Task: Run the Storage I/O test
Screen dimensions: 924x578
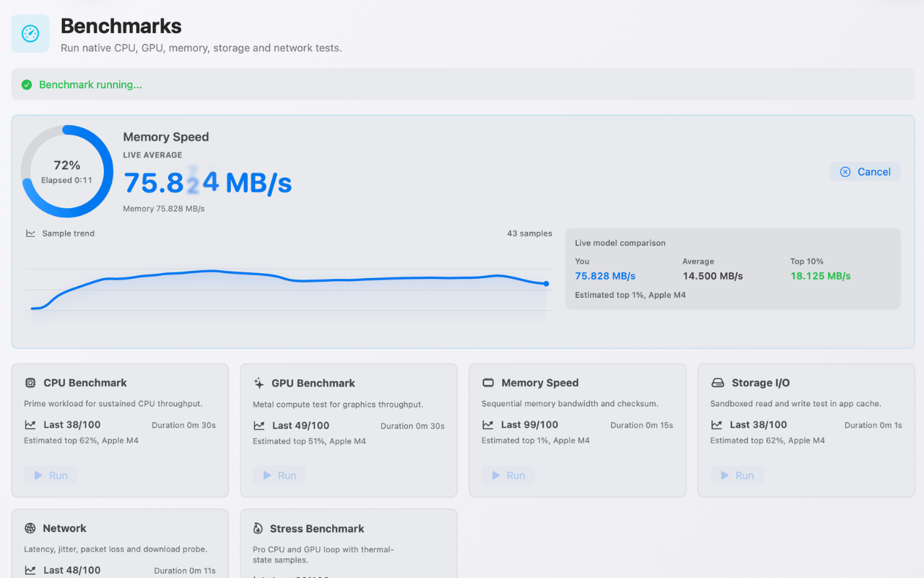Action: (737, 475)
